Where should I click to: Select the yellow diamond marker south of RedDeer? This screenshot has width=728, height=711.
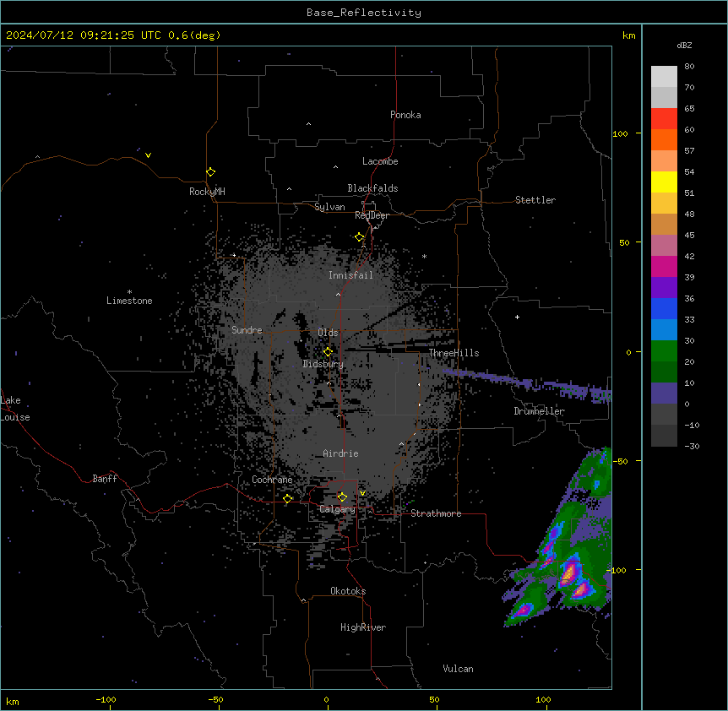(360, 237)
